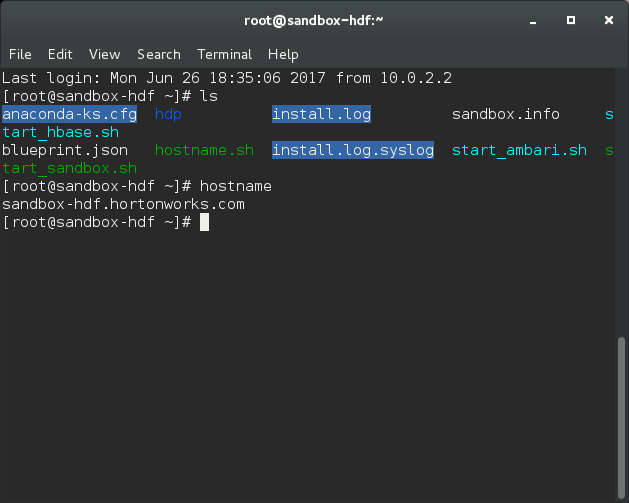Click the hdp directory name

168,115
